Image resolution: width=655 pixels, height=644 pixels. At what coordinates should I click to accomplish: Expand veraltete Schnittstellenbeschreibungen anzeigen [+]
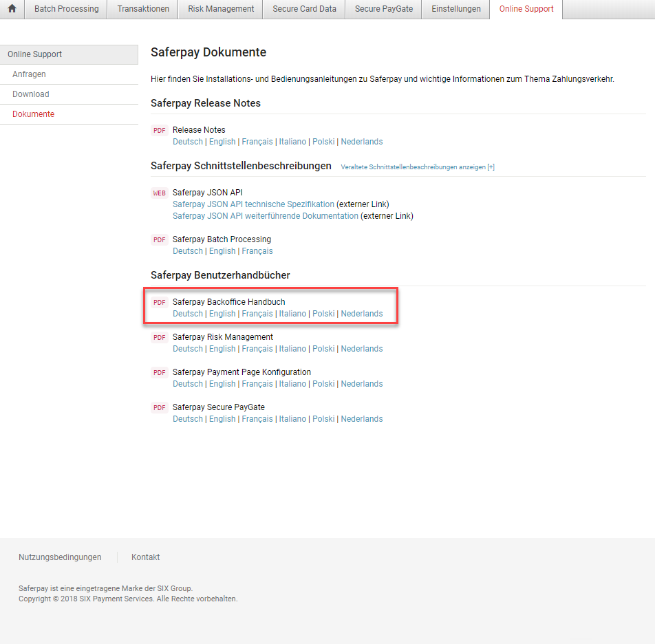(x=418, y=167)
